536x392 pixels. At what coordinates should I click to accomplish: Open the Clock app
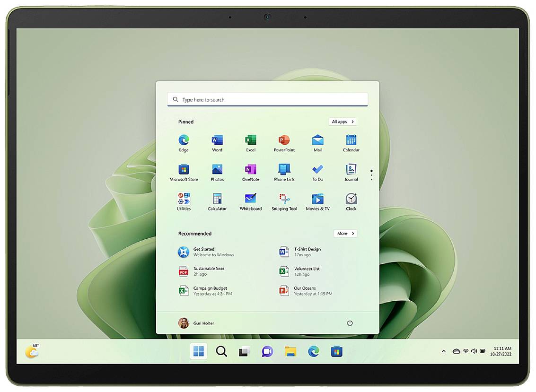pos(351,199)
